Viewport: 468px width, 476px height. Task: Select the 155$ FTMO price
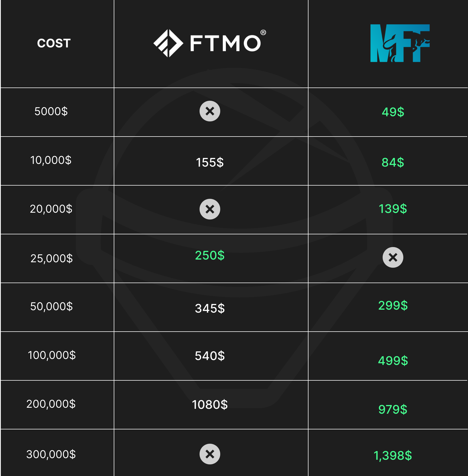click(x=210, y=163)
